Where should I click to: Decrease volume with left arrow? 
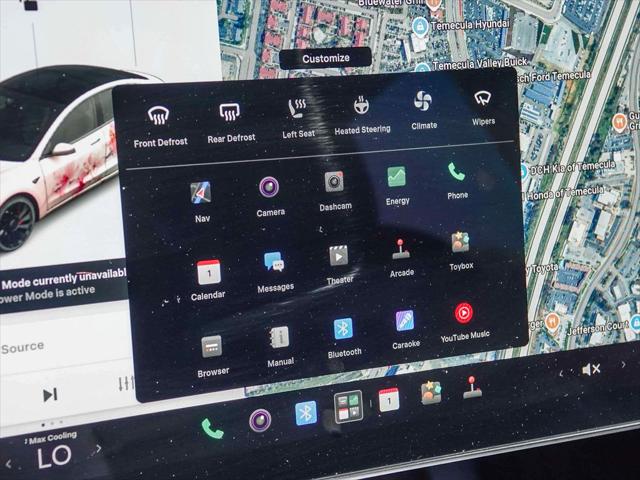click(x=562, y=373)
